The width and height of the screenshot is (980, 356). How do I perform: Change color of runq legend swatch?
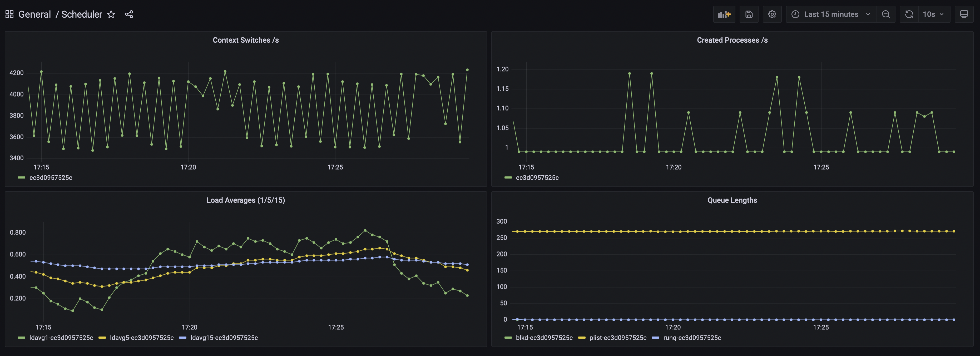coord(655,338)
